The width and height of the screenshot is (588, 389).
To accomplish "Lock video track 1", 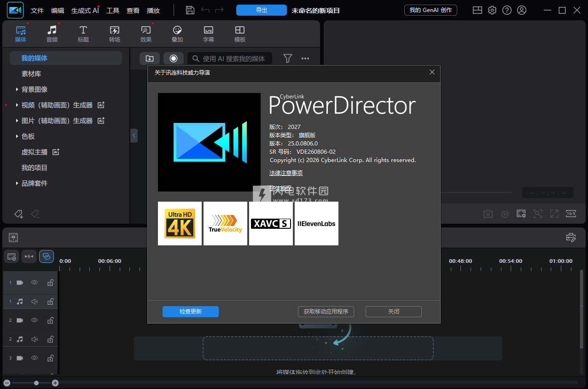I will pyautogui.click(x=50, y=283).
